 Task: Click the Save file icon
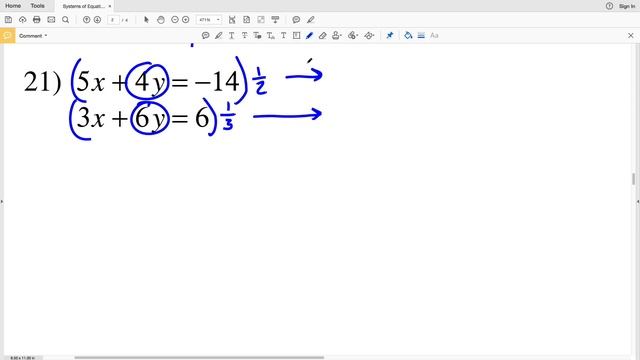[x=8, y=20]
